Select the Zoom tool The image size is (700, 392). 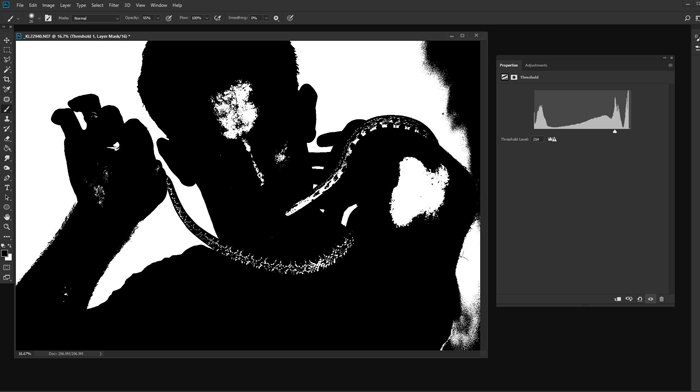pos(7,227)
